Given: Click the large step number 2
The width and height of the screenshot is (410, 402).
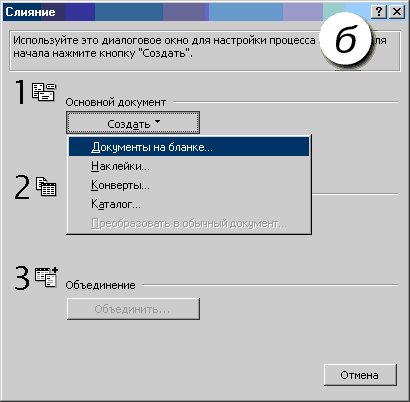Looking at the screenshot, I should (x=22, y=188).
